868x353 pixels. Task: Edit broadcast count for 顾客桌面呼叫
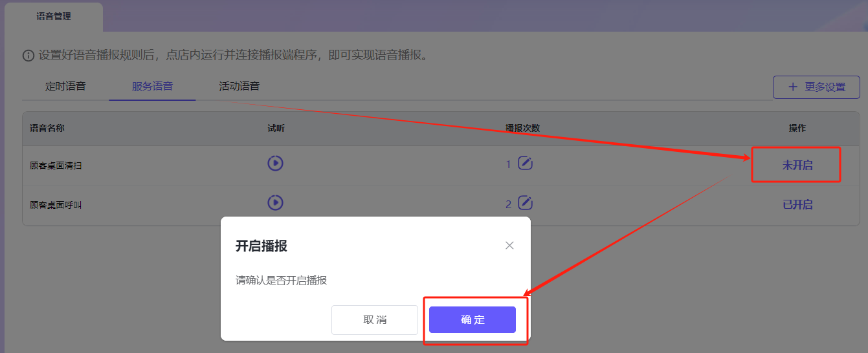coord(526,204)
